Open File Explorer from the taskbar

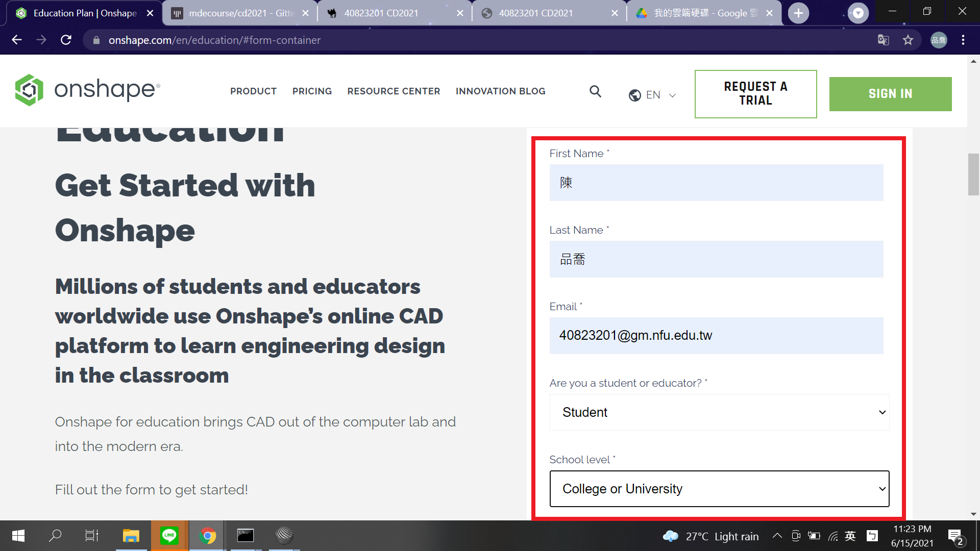pyautogui.click(x=131, y=536)
